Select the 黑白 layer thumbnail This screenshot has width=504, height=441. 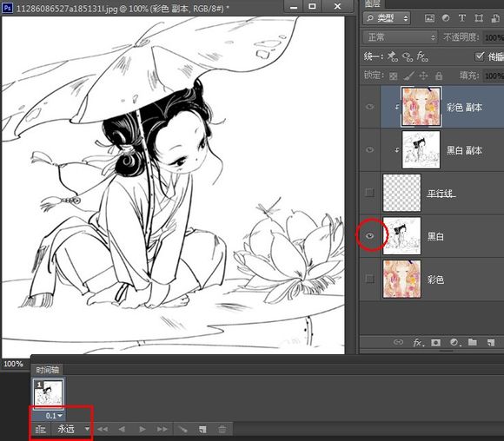pos(401,236)
